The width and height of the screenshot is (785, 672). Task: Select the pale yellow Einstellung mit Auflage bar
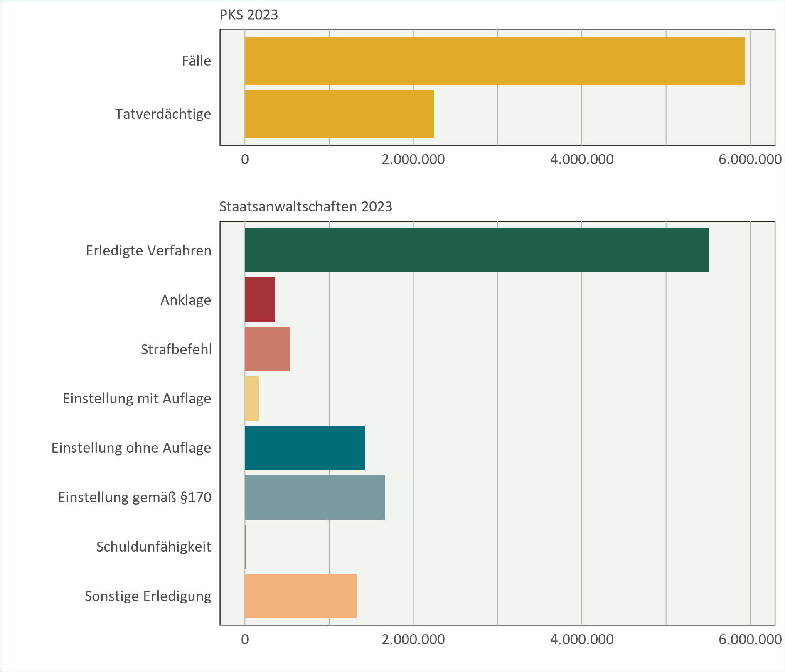pyautogui.click(x=252, y=399)
